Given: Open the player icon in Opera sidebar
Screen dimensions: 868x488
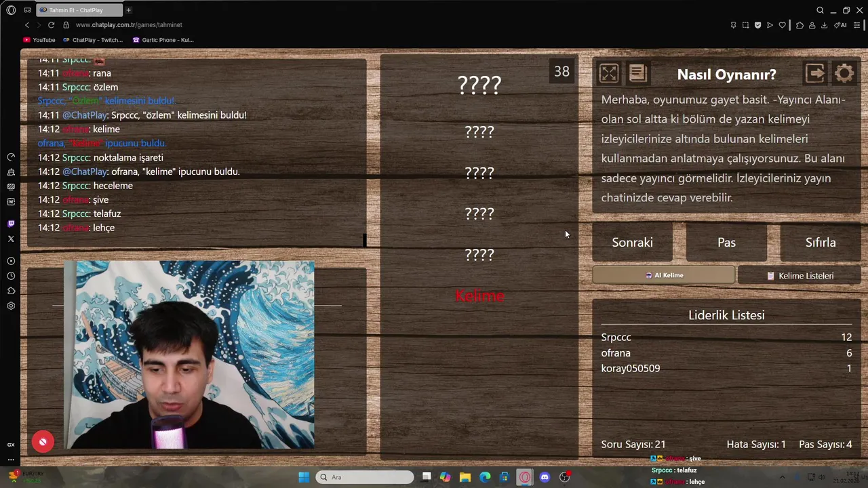Looking at the screenshot, I should click(11, 261).
